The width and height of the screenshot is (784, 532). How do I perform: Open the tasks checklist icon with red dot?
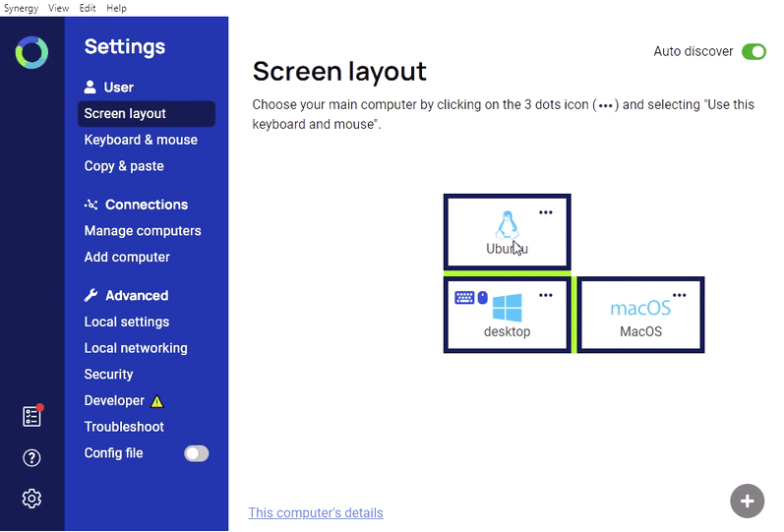(33, 416)
